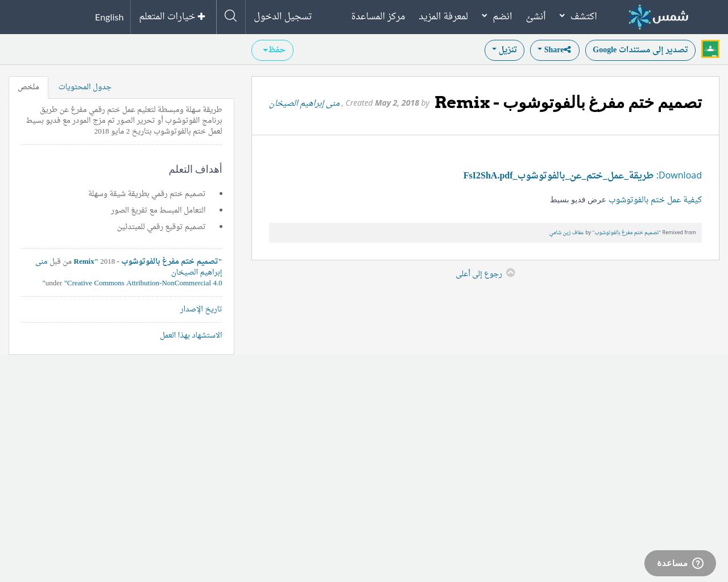Click تسجيل الدخول to sign in

pos(283,16)
